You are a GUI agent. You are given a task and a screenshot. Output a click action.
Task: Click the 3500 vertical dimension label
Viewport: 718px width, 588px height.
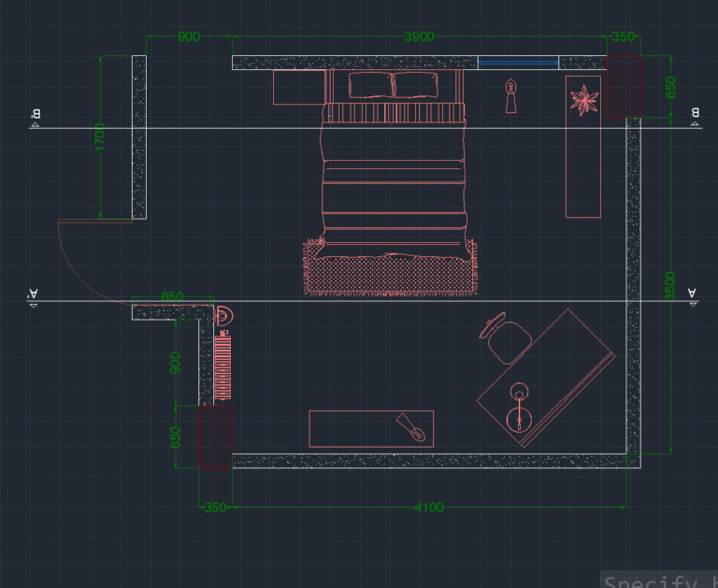tap(670, 286)
